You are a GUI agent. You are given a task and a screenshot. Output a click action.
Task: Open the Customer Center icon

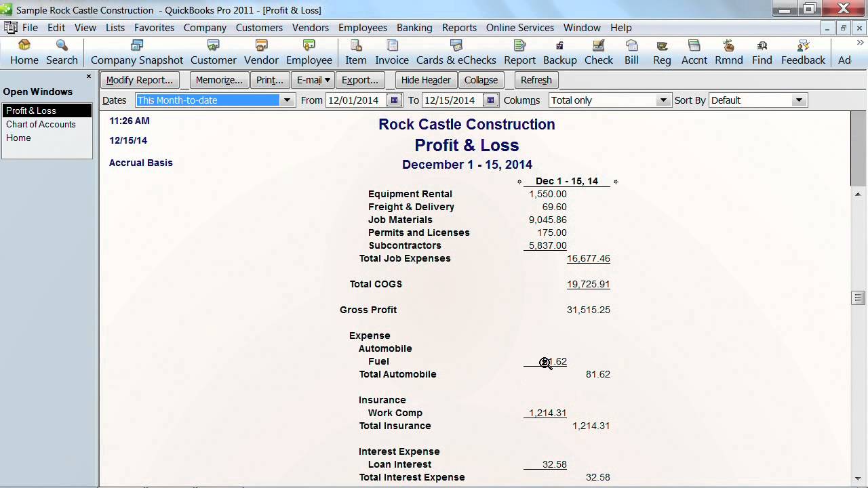pos(214,52)
